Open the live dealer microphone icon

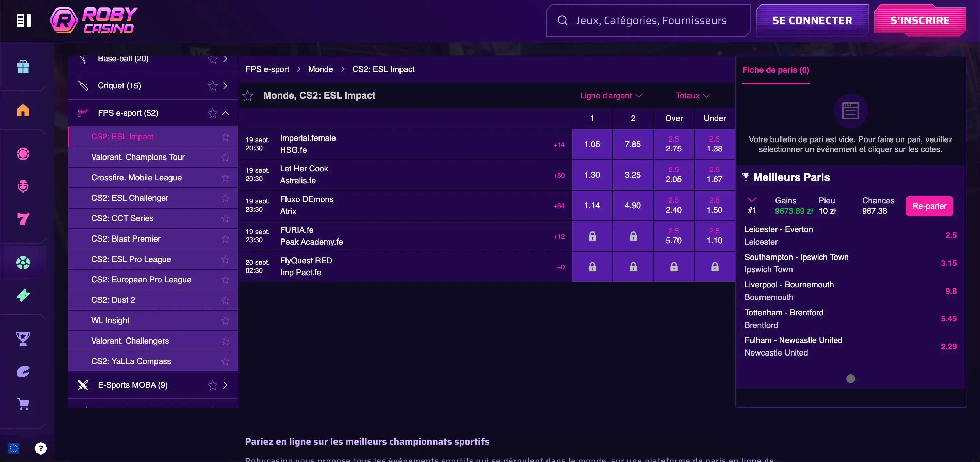pyautogui.click(x=23, y=186)
